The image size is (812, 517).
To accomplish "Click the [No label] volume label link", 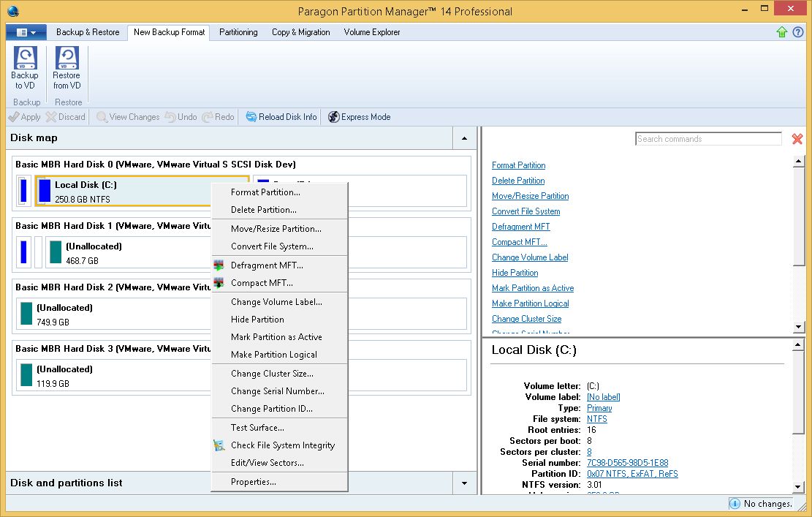I will 603,397.
